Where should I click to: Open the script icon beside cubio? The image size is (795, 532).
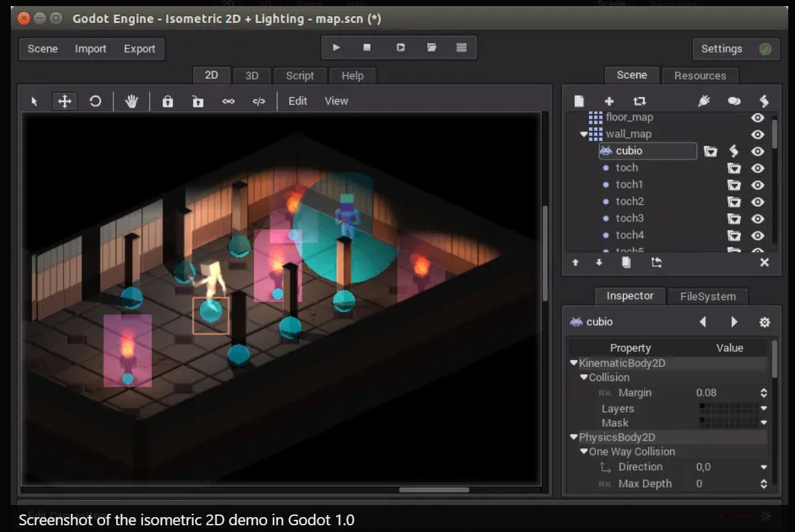734,151
